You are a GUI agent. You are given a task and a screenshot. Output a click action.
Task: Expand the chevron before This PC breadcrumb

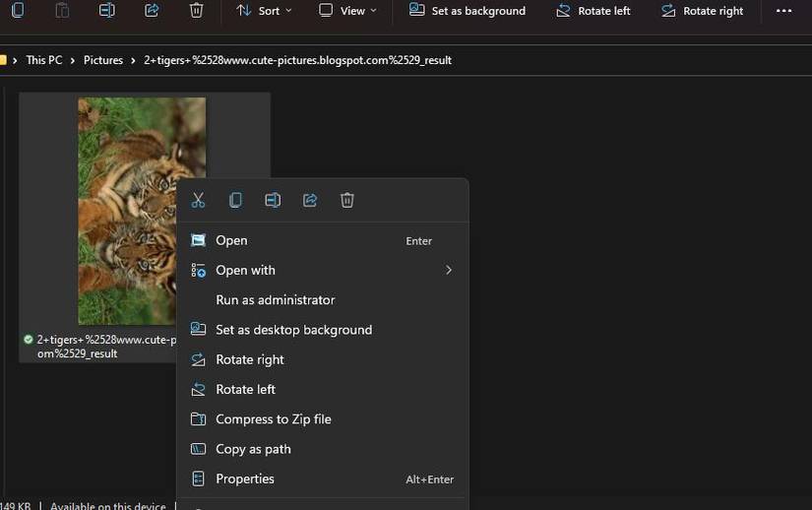pos(15,61)
